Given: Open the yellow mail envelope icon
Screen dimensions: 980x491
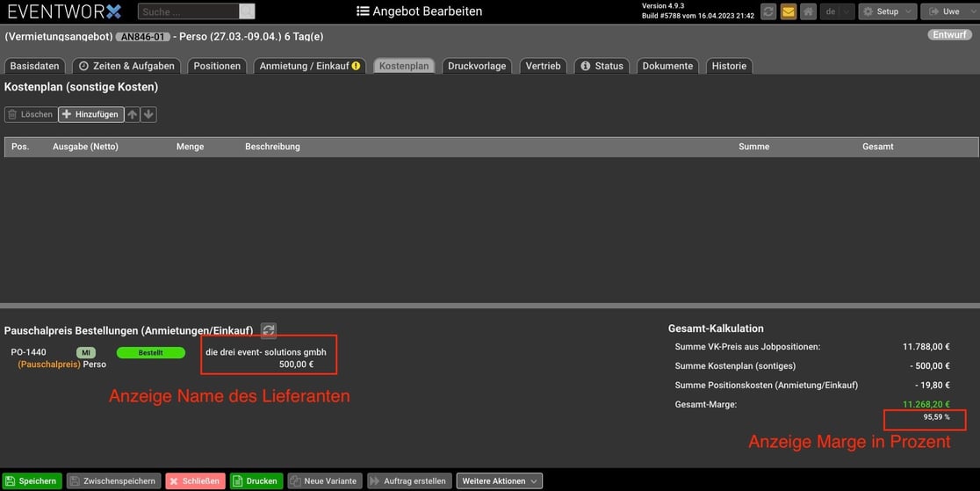Looking at the screenshot, I should pos(788,11).
